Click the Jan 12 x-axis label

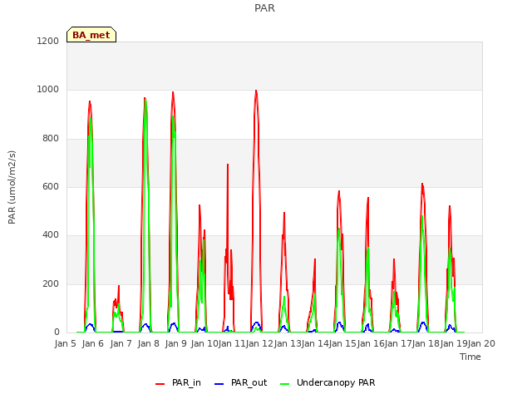259,343
